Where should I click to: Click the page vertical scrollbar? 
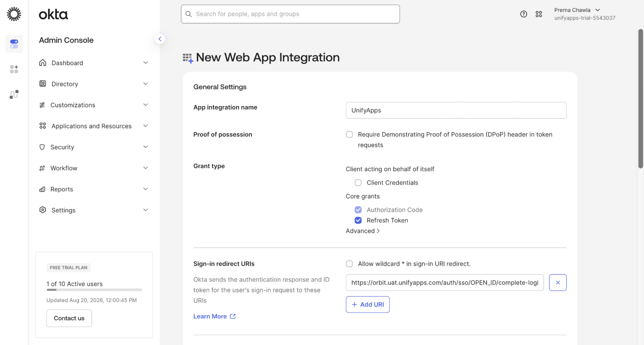[x=641, y=99]
